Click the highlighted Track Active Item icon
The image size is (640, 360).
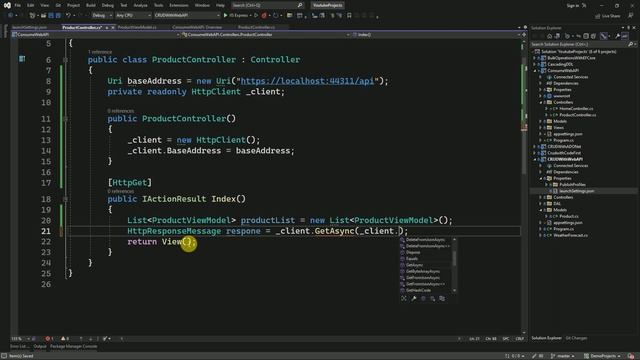click(604, 36)
